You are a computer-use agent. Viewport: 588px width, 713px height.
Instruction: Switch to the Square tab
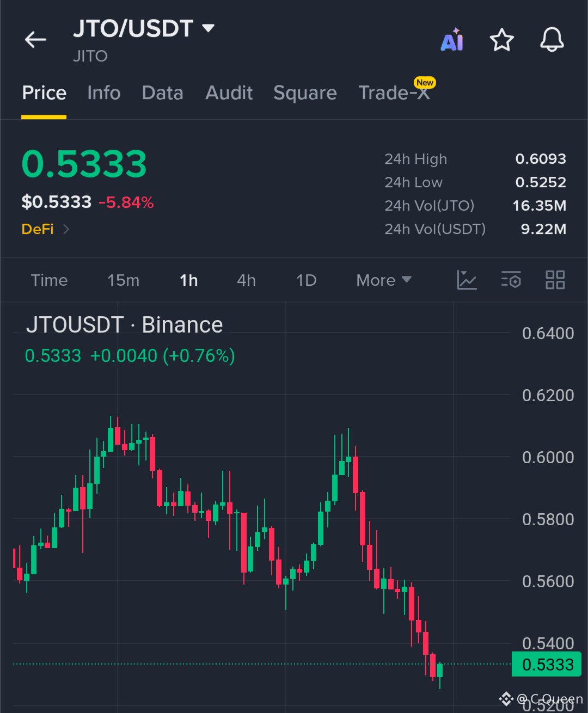(305, 93)
